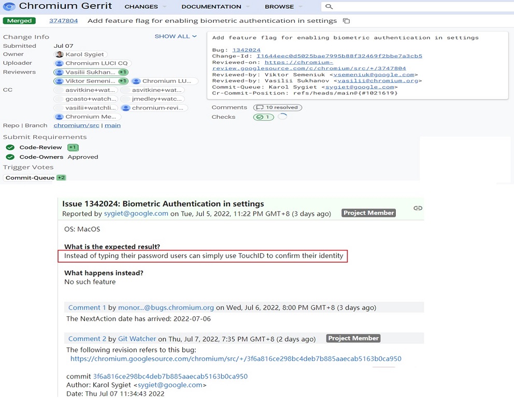This screenshot has height=420, width=514.
Task: Click the vsemeniuk@google.com email link
Action: point(374,75)
